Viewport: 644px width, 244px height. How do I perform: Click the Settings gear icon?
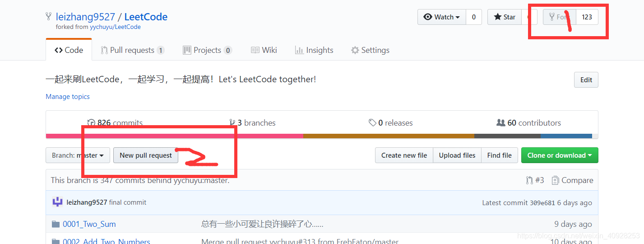click(355, 50)
